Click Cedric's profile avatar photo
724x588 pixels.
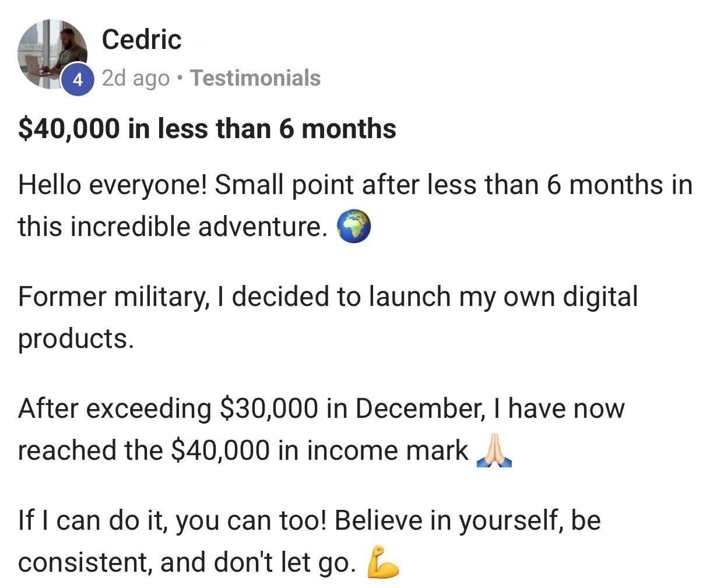coord(52,52)
